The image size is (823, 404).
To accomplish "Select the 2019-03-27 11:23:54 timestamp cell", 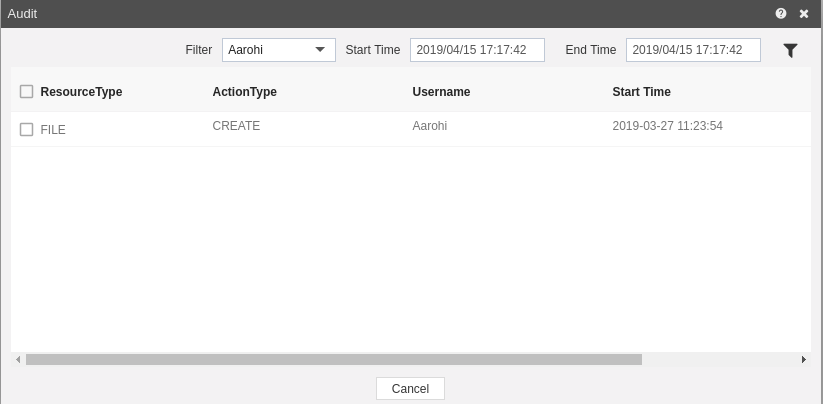I will [x=668, y=126].
